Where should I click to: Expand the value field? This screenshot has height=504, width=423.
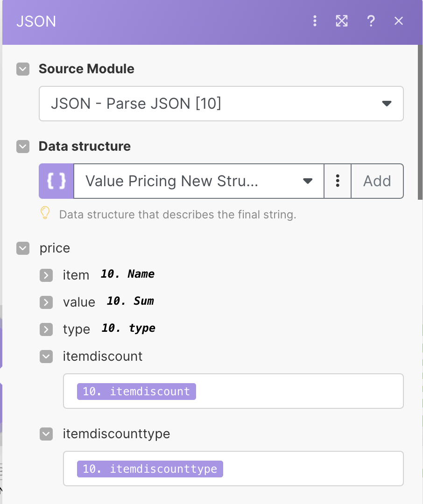click(x=46, y=302)
